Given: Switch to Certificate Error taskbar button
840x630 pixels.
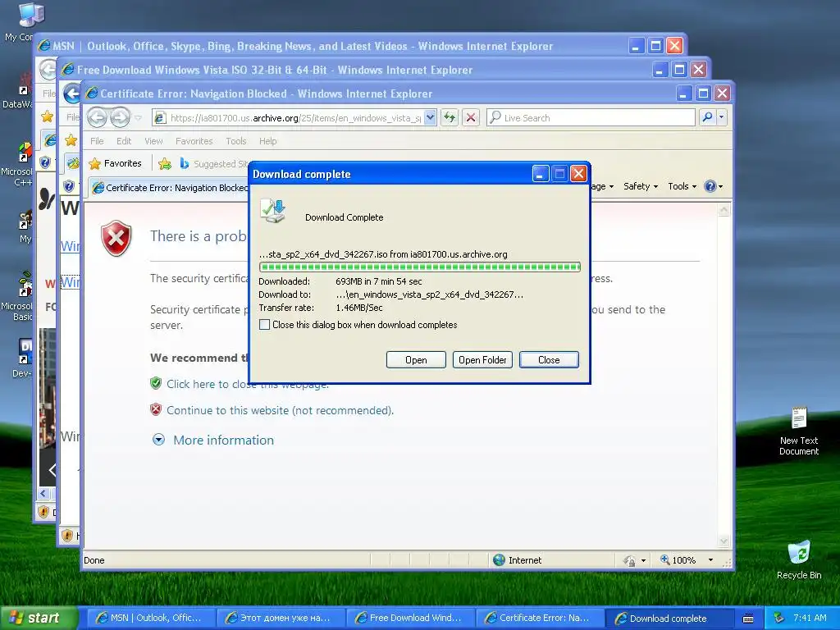Looking at the screenshot, I should coord(540,619).
